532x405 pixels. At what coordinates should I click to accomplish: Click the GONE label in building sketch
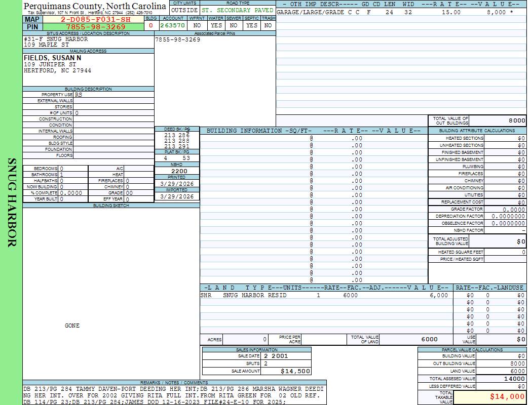pyautogui.click(x=72, y=326)
